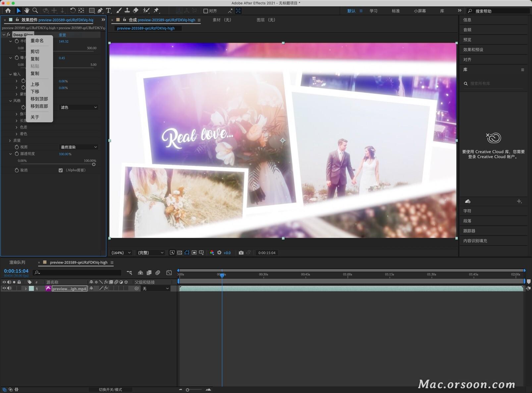
Task: Click the Region of Interest icon
Action: tap(194, 253)
